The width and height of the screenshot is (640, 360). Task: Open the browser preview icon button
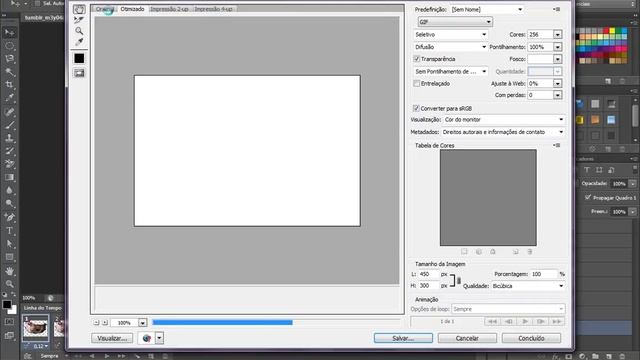(147, 338)
